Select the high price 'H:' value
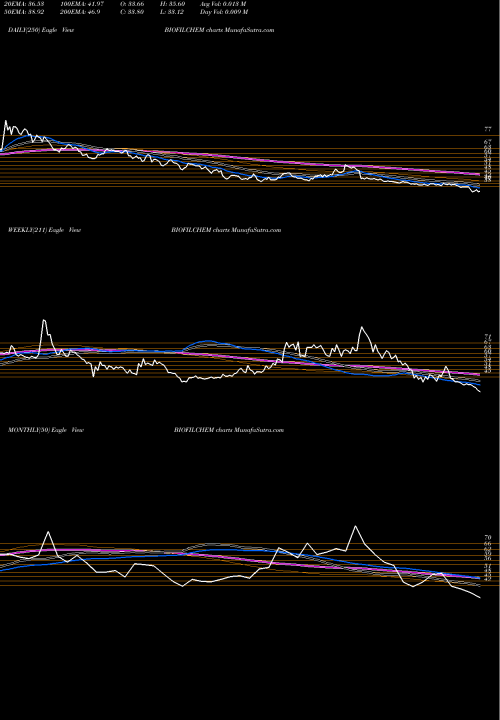Screen dimensions: 500x720 click(172, 4)
